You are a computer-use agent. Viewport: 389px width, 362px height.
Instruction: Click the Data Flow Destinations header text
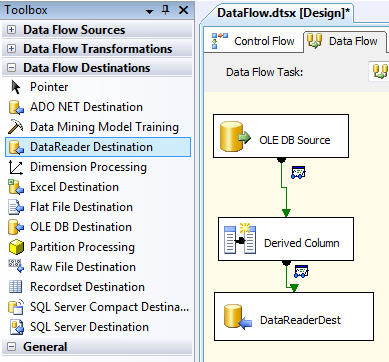click(x=87, y=68)
